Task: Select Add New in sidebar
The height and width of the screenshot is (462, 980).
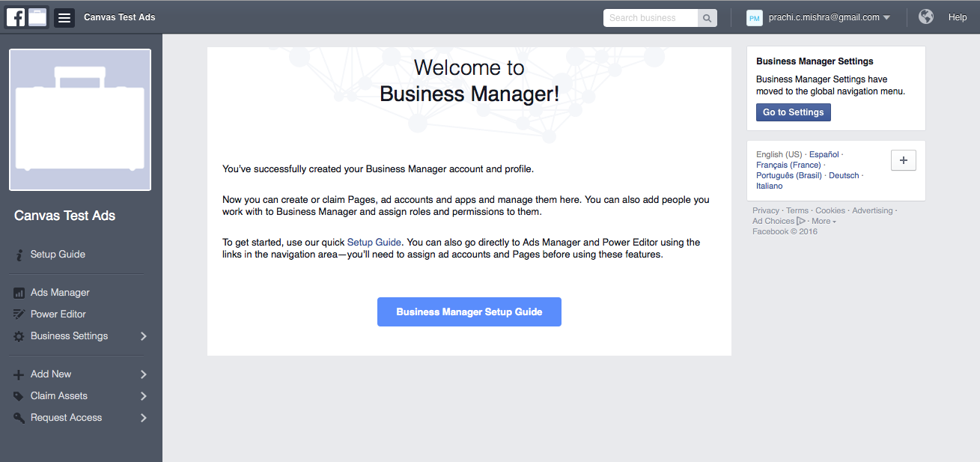Action: (x=51, y=374)
